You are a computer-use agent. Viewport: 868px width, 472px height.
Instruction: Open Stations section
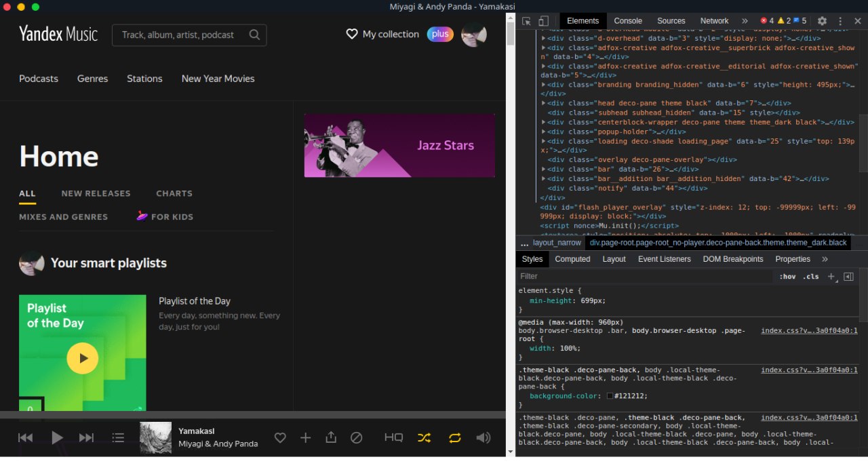click(x=144, y=79)
